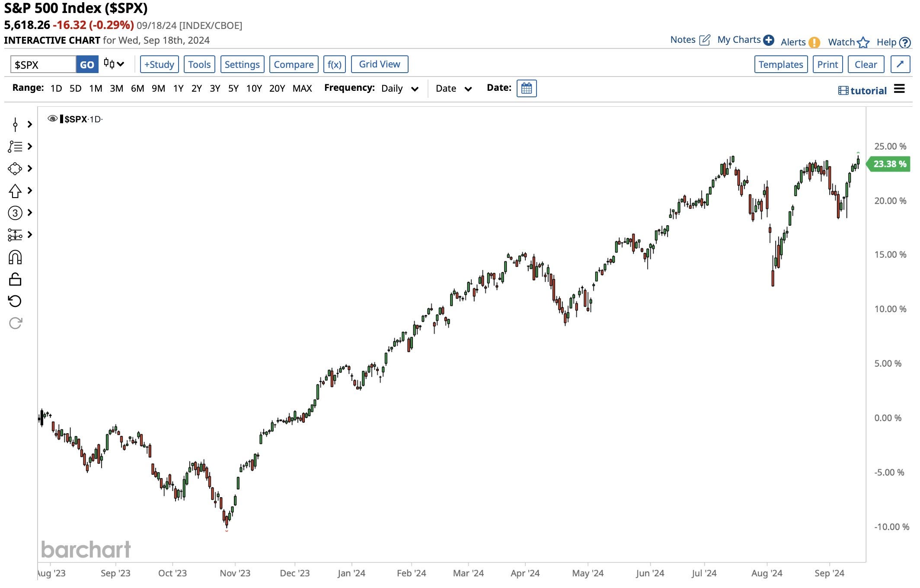Open the Frequency Daily dropdown
The height and width of the screenshot is (588, 920).
(x=400, y=89)
